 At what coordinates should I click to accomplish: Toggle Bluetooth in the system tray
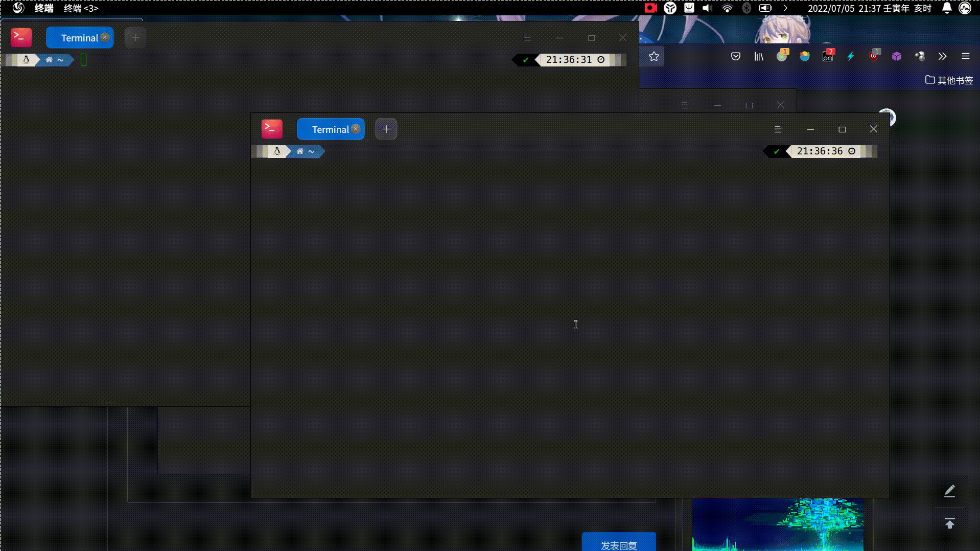(746, 8)
